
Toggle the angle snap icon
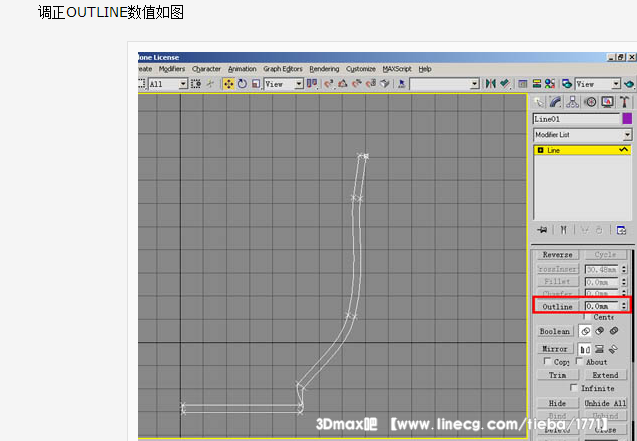[342, 84]
